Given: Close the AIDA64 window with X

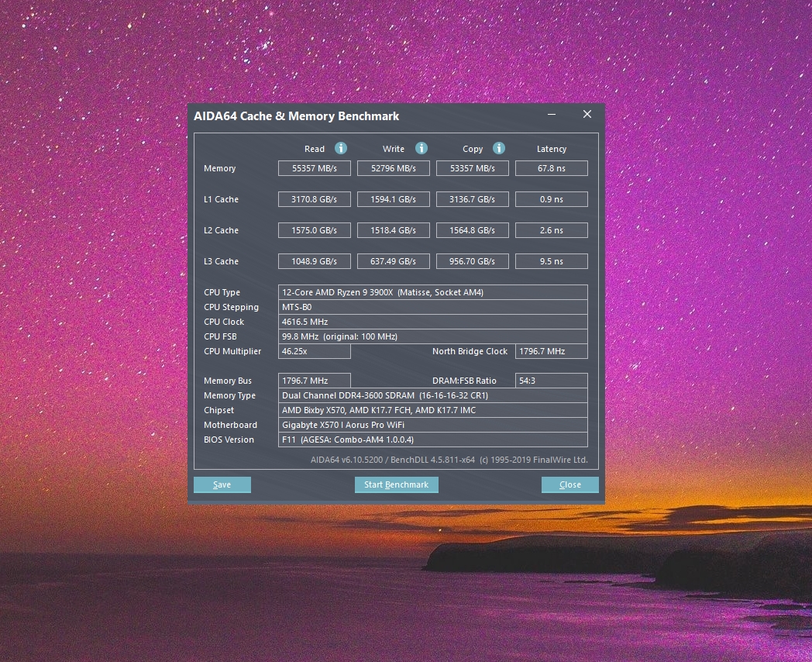Looking at the screenshot, I should pos(587,115).
